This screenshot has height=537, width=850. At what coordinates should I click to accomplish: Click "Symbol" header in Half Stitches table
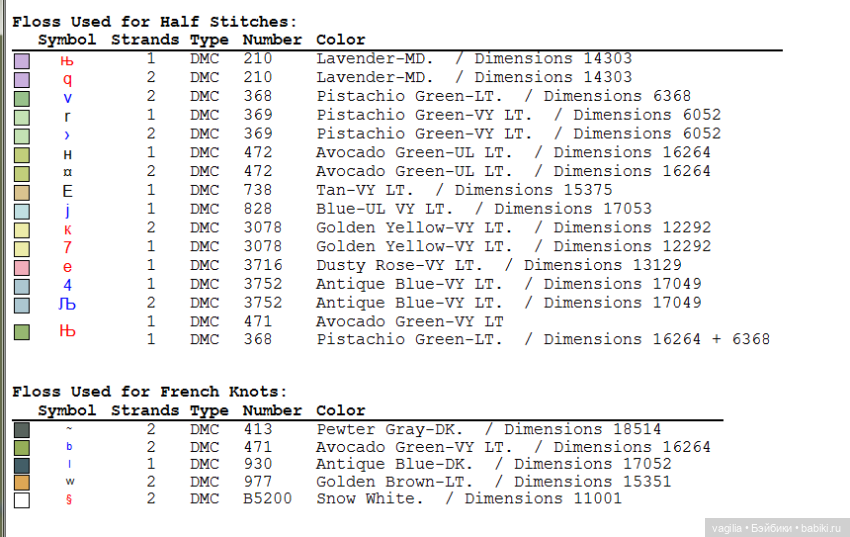click(67, 40)
